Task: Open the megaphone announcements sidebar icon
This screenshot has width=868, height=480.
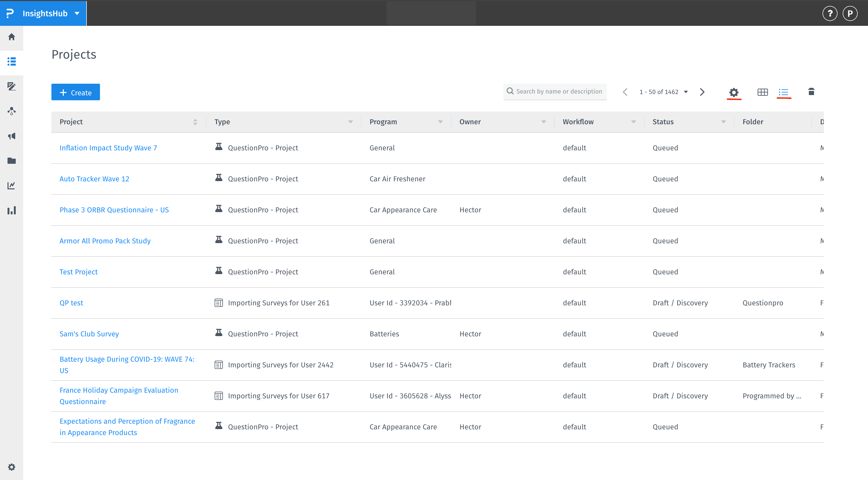Action: pyautogui.click(x=11, y=136)
